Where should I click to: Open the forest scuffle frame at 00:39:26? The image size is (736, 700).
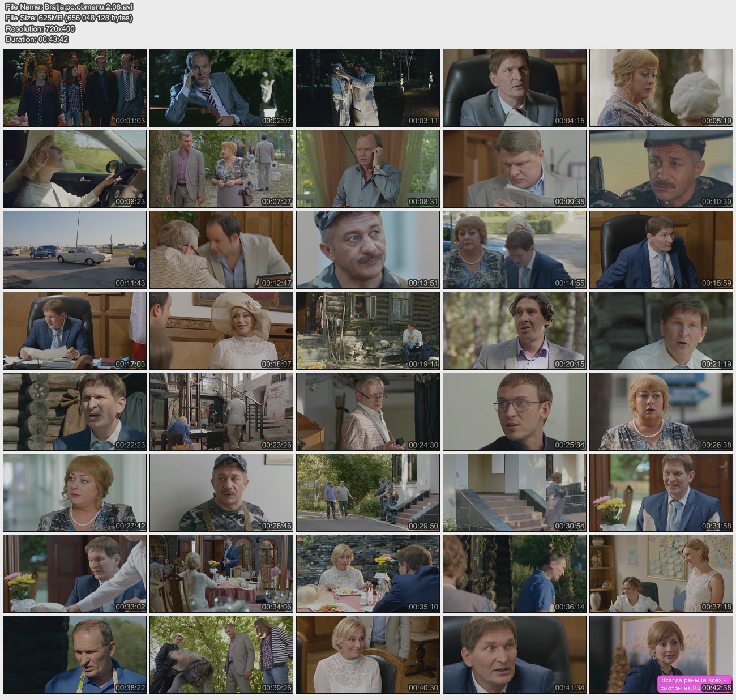point(221,655)
